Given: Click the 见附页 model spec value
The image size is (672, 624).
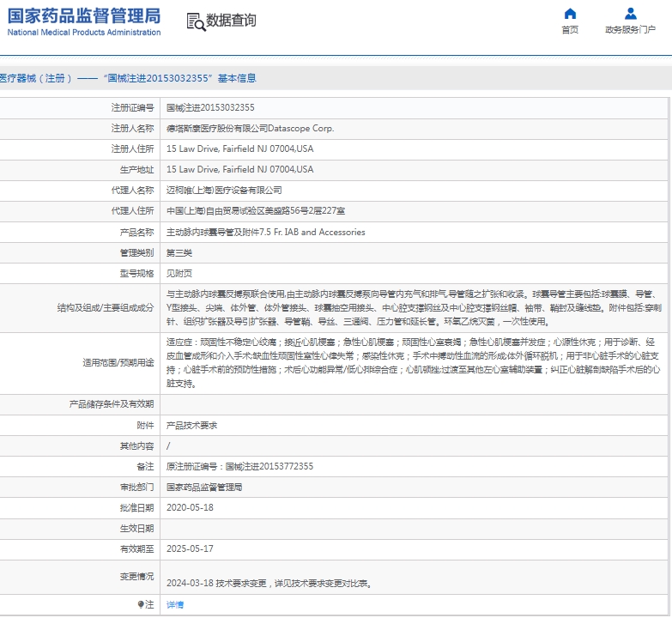Looking at the screenshot, I should click(x=179, y=274).
